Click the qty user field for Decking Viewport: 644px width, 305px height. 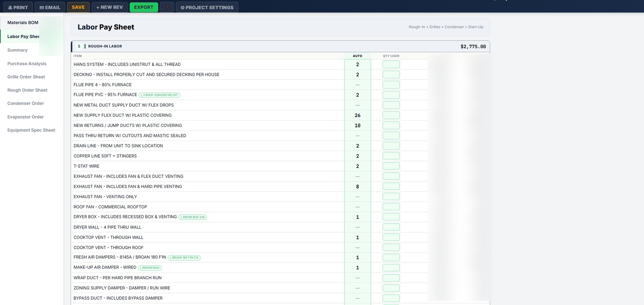(x=391, y=75)
